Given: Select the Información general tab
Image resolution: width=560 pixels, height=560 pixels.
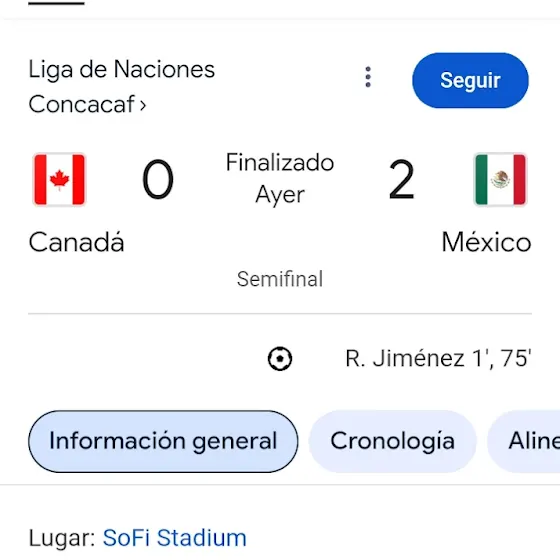Looking at the screenshot, I should click(x=163, y=441).
